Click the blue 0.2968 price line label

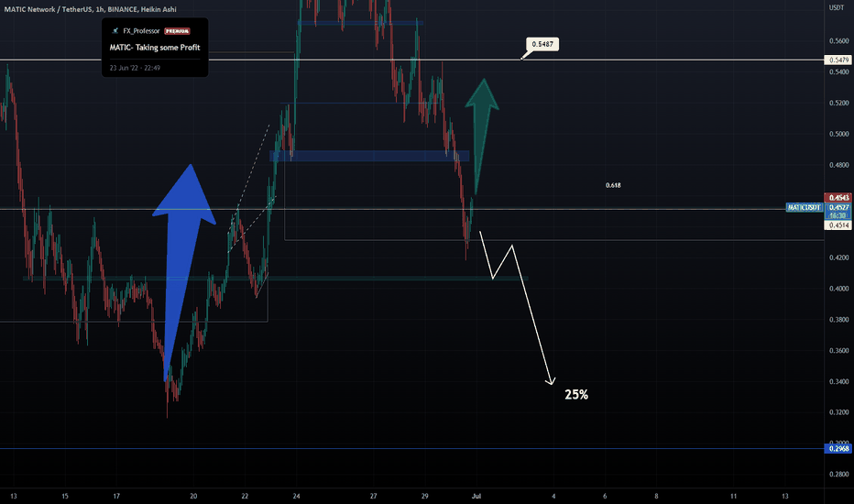pyautogui.click(x=838, y=449)
